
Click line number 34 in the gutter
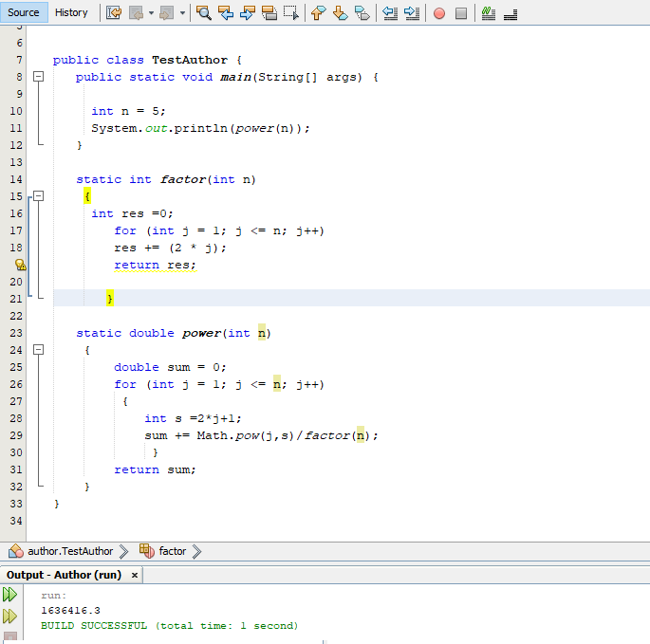[x=16, y=521]
